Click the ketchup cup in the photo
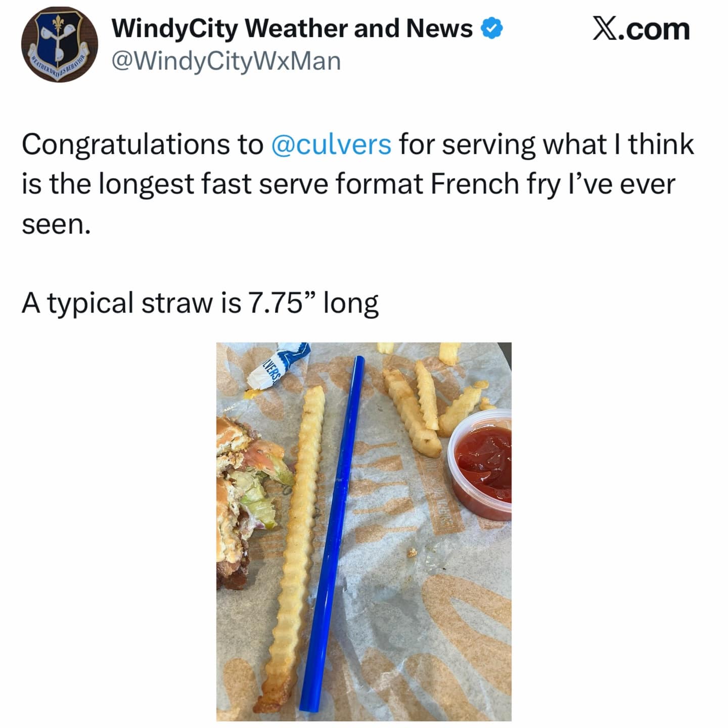The width and height of the screenshot is (728, 728). point(480,464)
